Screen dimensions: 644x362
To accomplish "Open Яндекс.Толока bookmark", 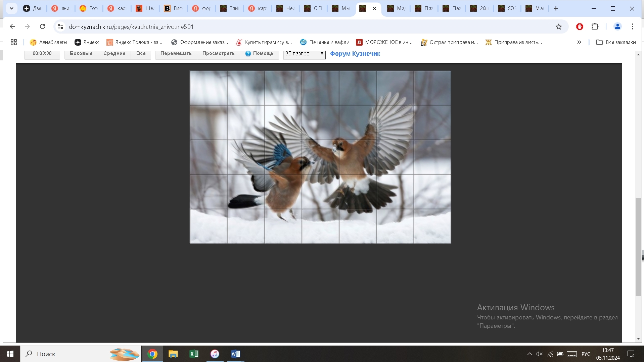I will point(134,42).
